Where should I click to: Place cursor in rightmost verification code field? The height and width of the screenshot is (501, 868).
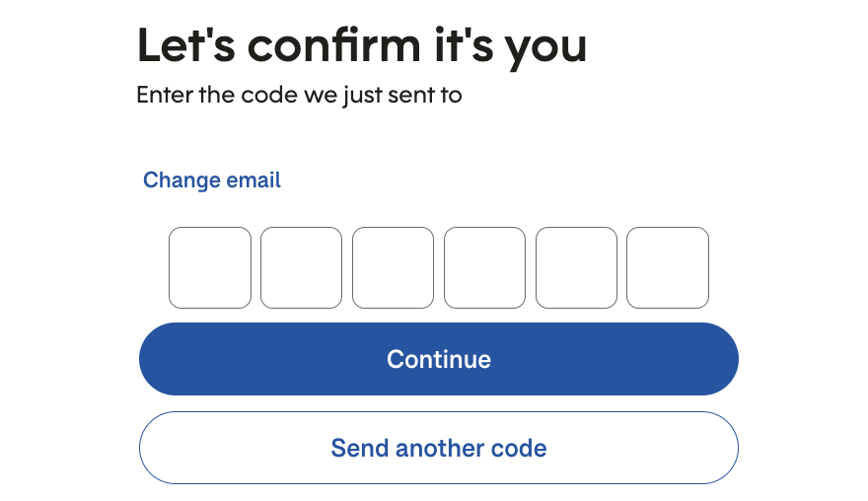[x=668, y=267]
